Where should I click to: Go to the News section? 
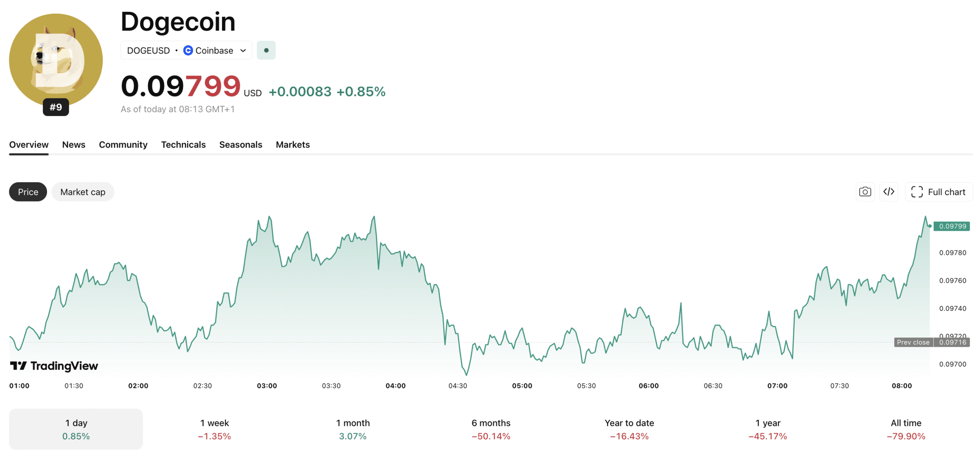tap(73, 145)
